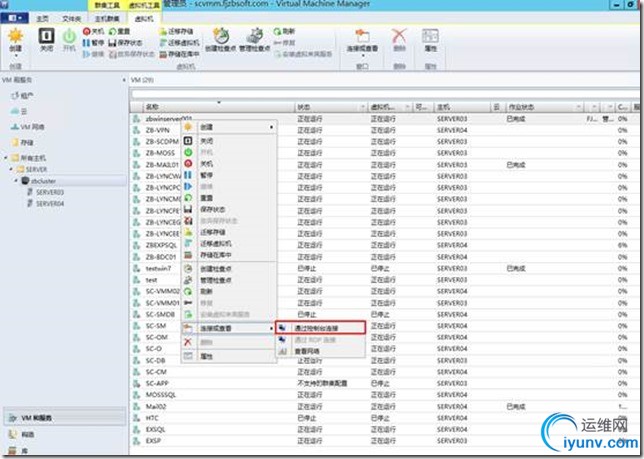Select SERVER04 in the host tree
644x459 pixels.
[46, 204]
